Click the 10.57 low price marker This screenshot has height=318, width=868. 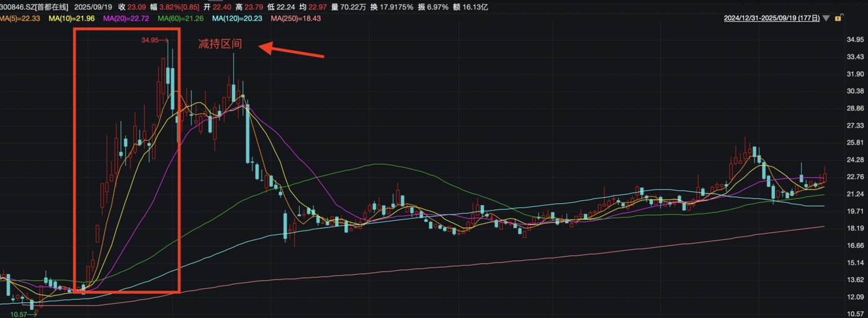pos(21,314)
